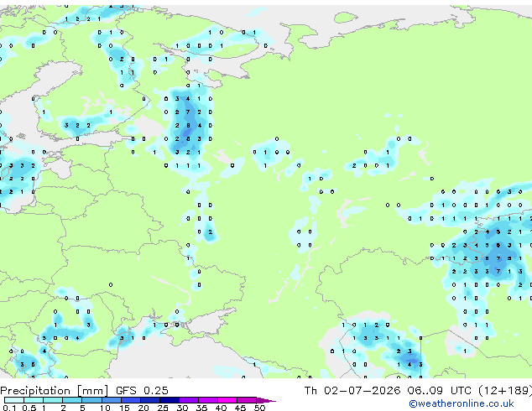The height and width of the screenshot is (411, 532).
Task: Select the 30–35 mm violet legend swatch
Action: coord(188,400)
